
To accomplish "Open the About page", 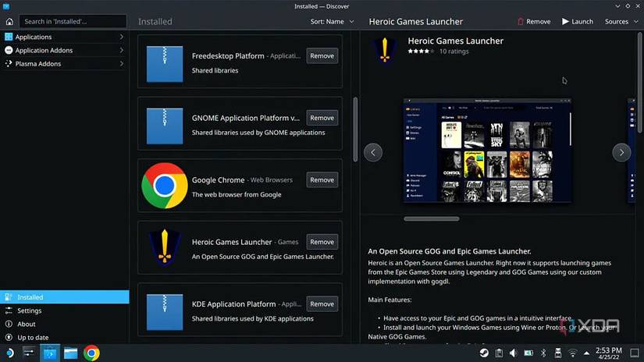I will [65, 324].
